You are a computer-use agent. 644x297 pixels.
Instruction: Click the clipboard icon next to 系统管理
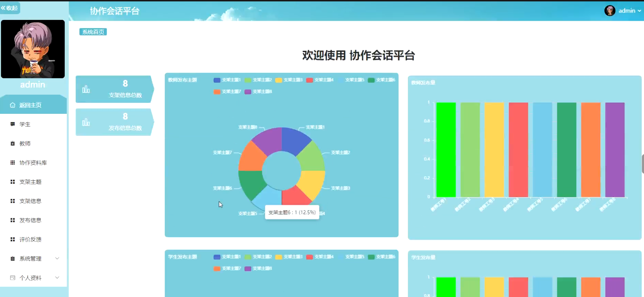pyautogui.click(x=13, y=258)
